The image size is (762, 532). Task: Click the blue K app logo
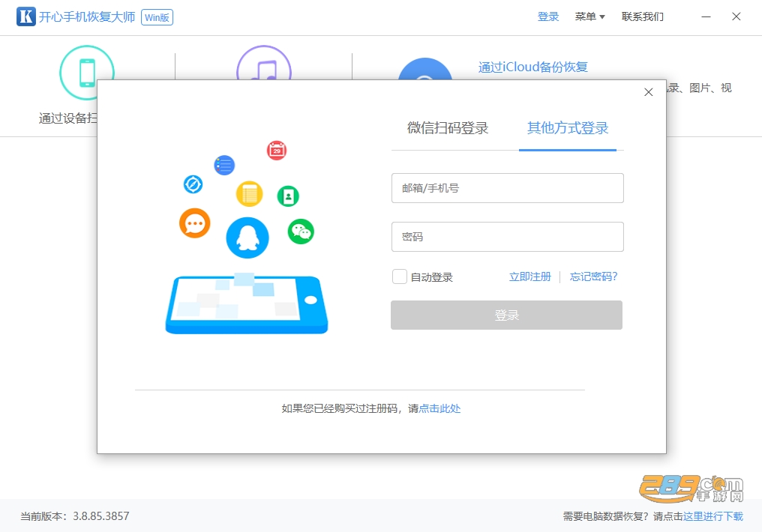point(25,16)
